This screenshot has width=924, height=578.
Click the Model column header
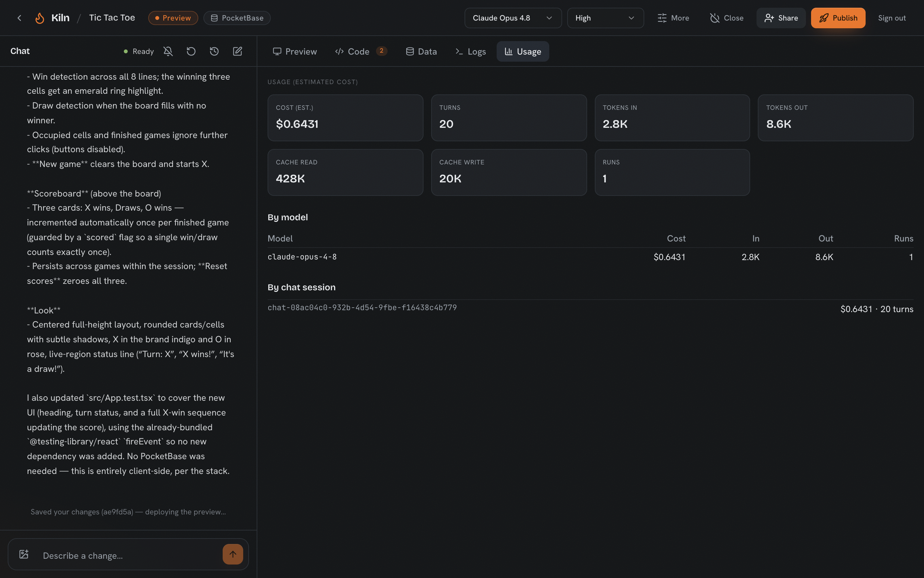click(280, 239)
